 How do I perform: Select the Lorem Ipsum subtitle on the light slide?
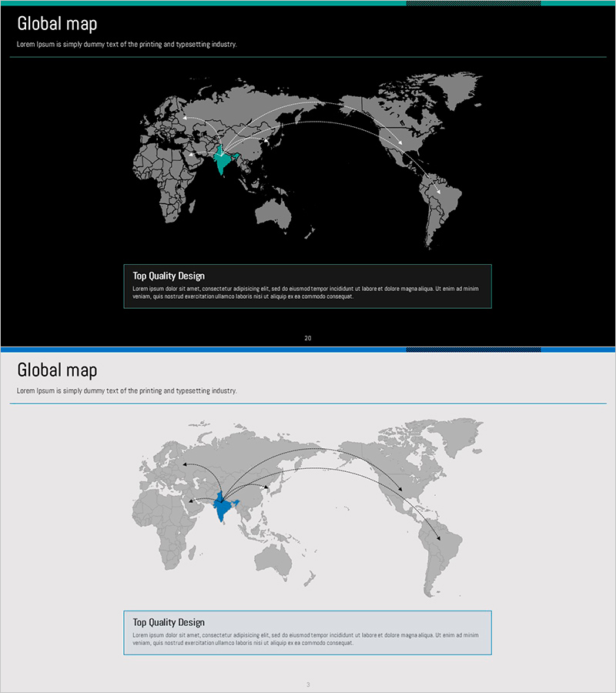coord(126,390)
